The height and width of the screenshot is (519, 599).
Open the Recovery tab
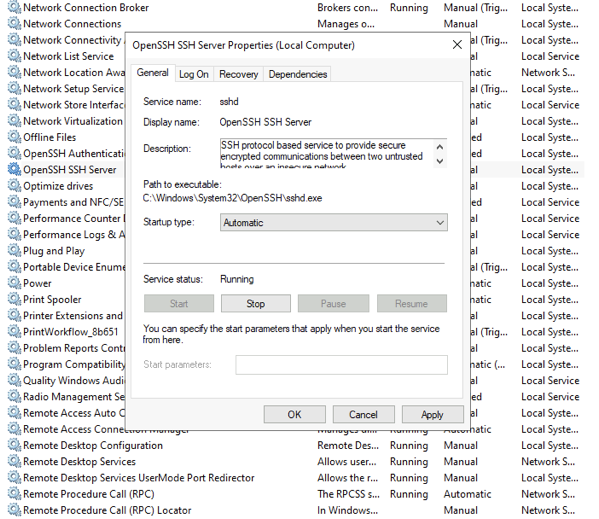[x=238, y=74]
